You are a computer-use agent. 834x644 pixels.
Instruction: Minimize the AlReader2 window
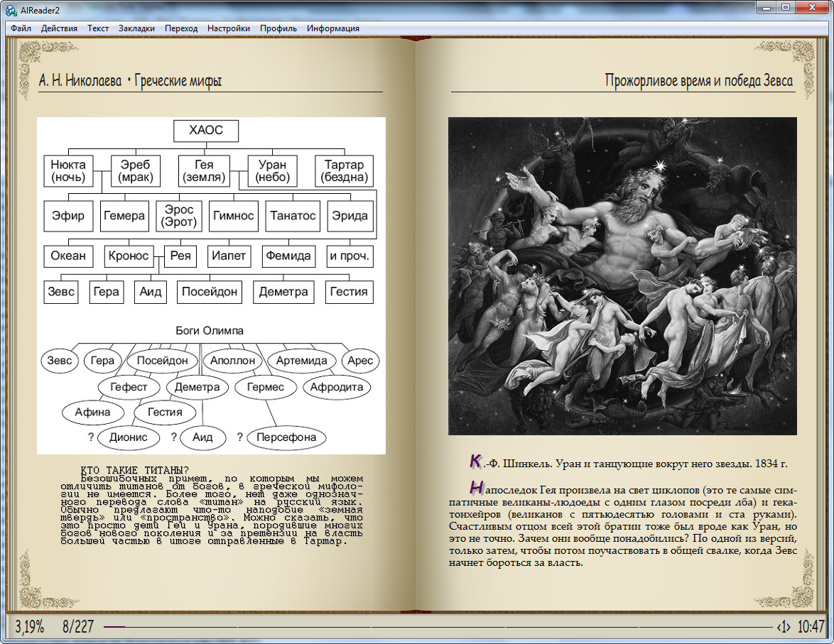(767, 8)
